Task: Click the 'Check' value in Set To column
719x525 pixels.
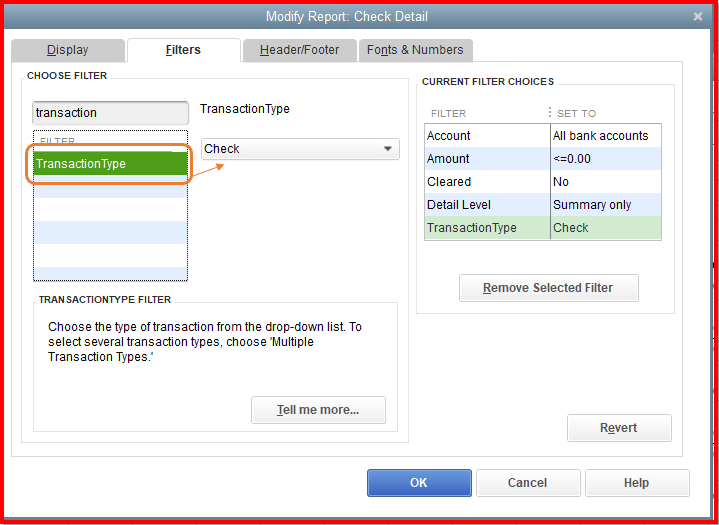Action: tap(606, 227)
